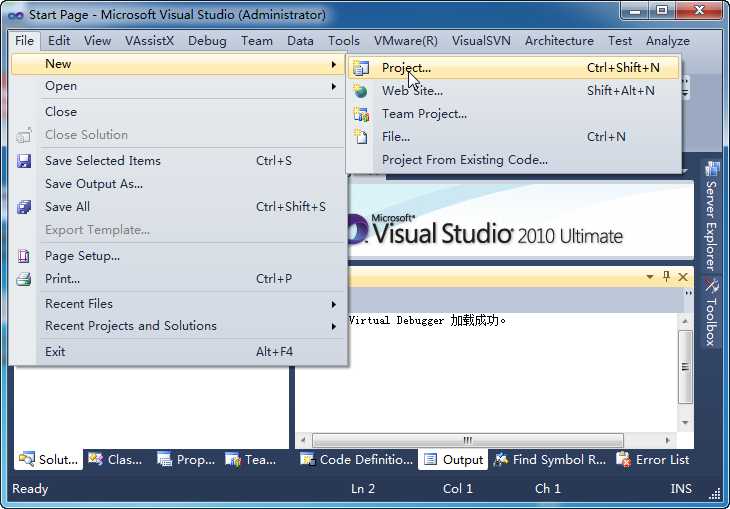Image resolution: width=730 pixels, height=509 pixels.
Task: Click the Class View tab icon
Action: (95, 460)
